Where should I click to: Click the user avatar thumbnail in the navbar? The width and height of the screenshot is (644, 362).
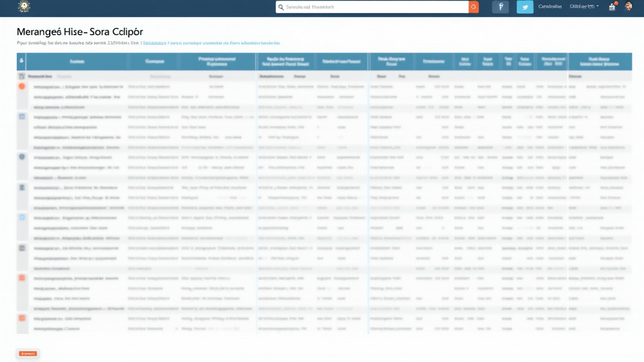click(x=628, y=7)
